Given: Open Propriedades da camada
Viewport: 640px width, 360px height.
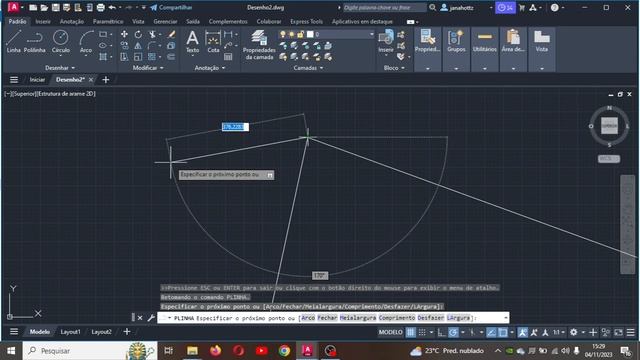Looking at the screenshot, I should click(x=259, y=45).
